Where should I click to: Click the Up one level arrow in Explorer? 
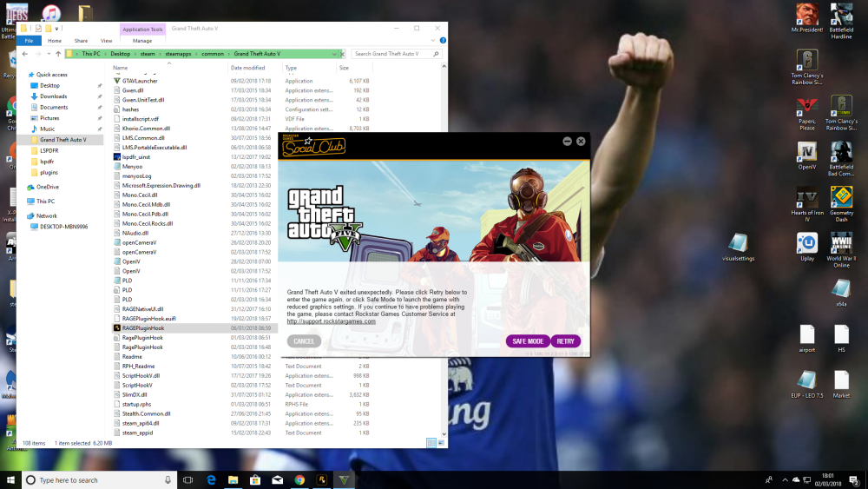point(58,54)
